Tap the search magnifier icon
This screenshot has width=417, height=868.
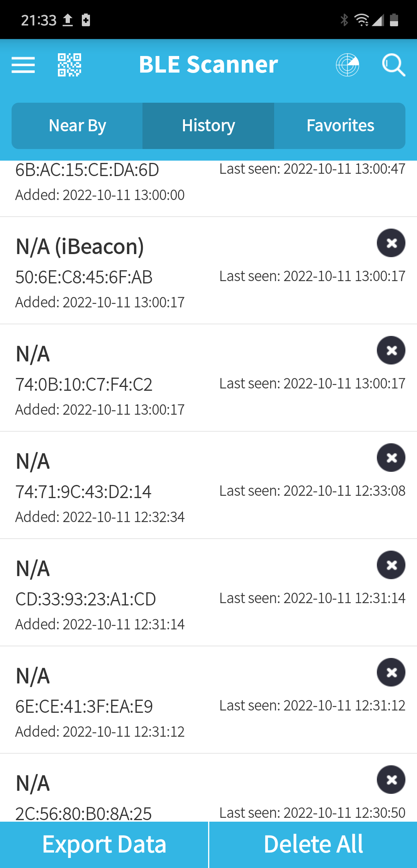pyautogui.click(x=393, y=64)
